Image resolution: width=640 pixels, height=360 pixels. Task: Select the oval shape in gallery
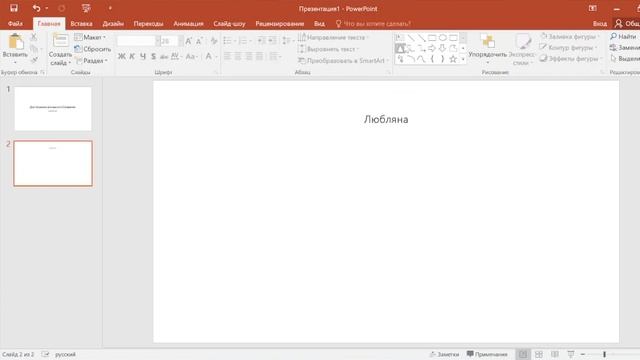tap(442, 38)
